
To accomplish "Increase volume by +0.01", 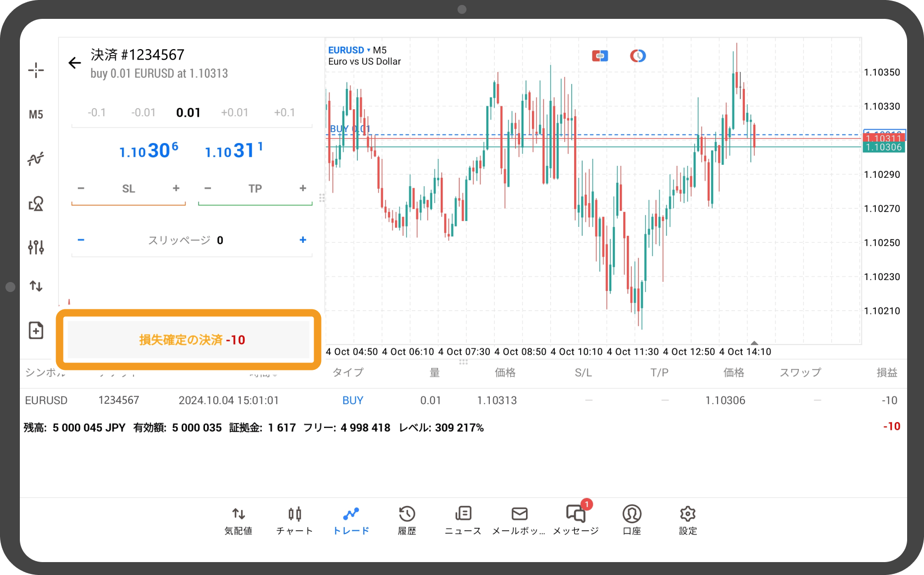I will [x=235, y=113].
